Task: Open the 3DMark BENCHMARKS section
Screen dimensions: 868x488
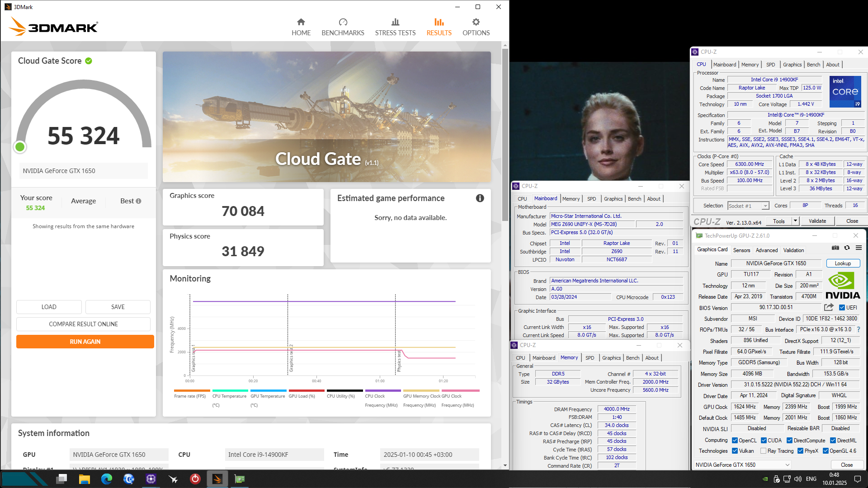Action: coord(343,27)
